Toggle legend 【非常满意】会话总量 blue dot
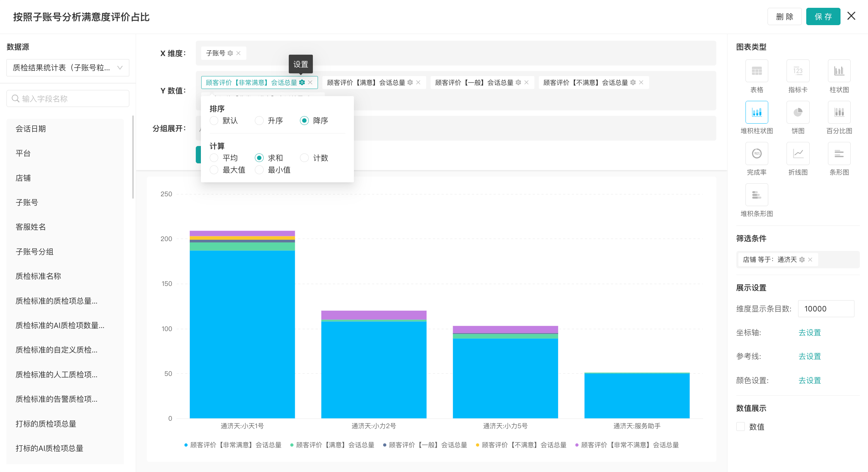The height and width of the screenshot is (472, 868). coord(186,445)
